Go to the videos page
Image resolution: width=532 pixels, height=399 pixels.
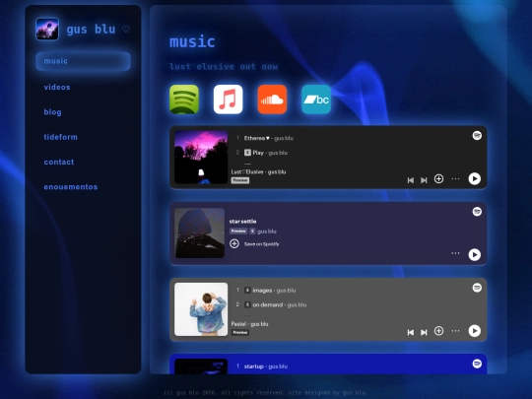click(57, 88)
